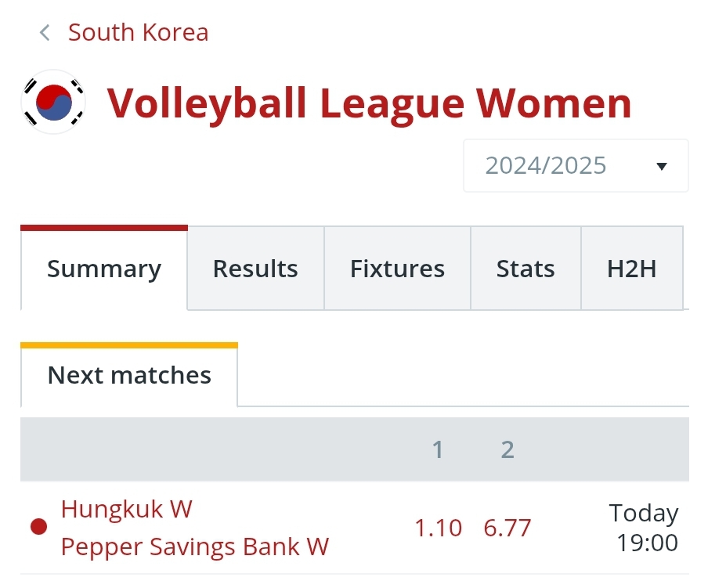Viewport: 708px width, 588px height.
Task: Open the Pepper Savings Bank W link
Action: tap(195, 546)
